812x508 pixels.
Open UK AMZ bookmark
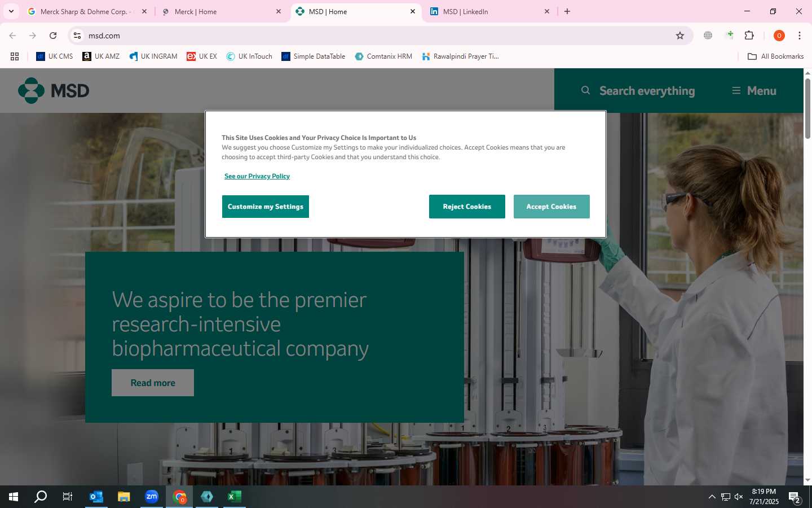click(101, 56)
